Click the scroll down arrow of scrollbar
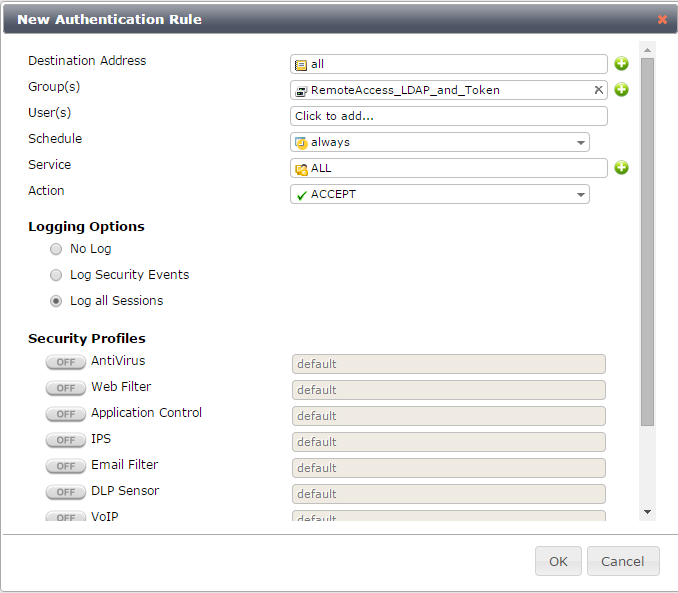Viewport: 678px width, 593px height. point(647,511)
